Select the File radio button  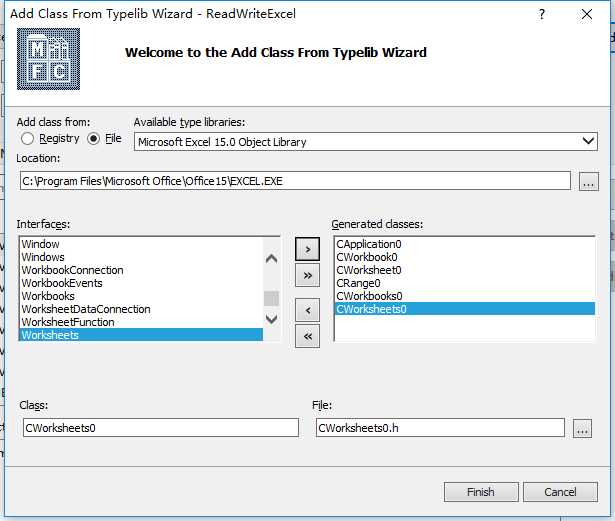point(104,138)
